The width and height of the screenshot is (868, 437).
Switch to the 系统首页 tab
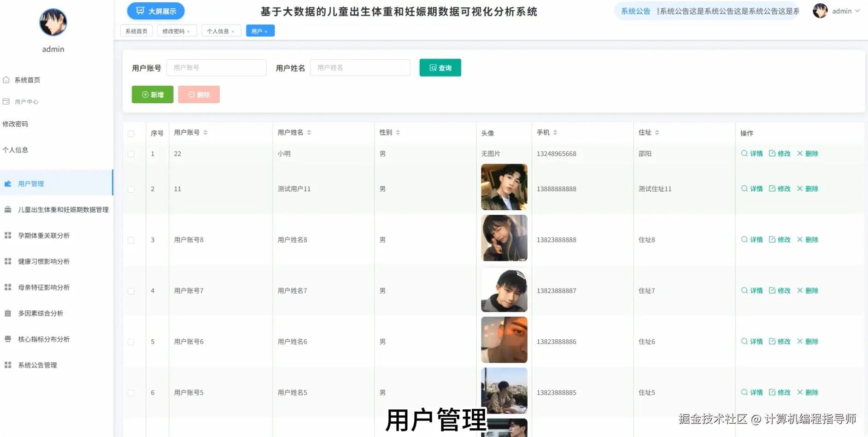click(136, 31)
